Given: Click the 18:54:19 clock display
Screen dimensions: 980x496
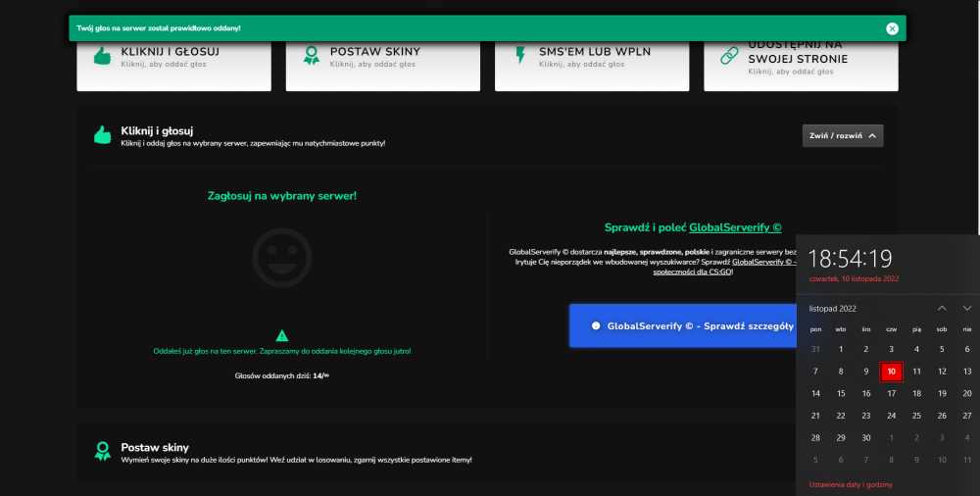Looking at the screenshot, I should pos(851,259).
